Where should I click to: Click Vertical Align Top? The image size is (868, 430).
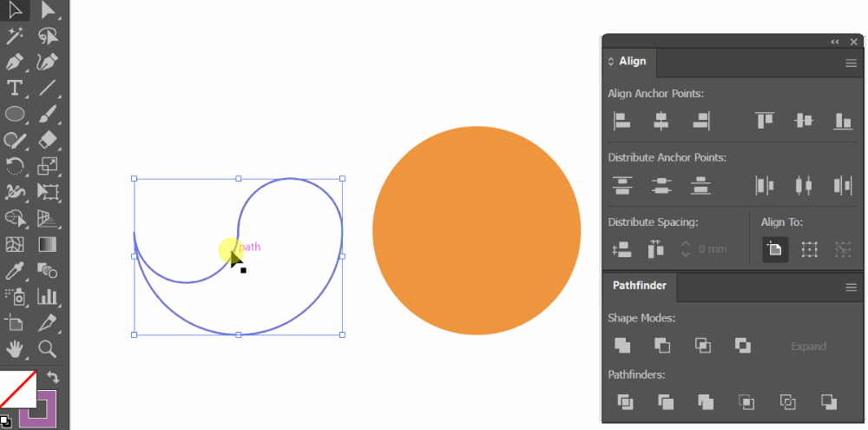pos(765,121)
